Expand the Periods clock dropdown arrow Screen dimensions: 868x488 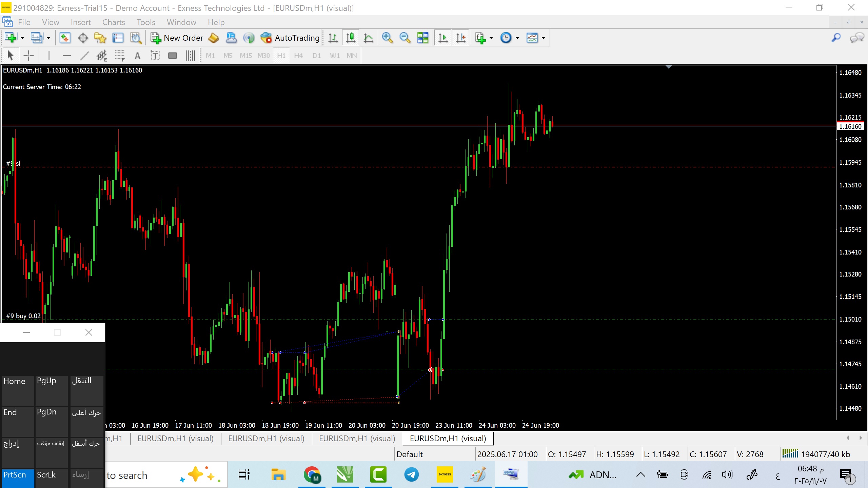tap(517, 38)
